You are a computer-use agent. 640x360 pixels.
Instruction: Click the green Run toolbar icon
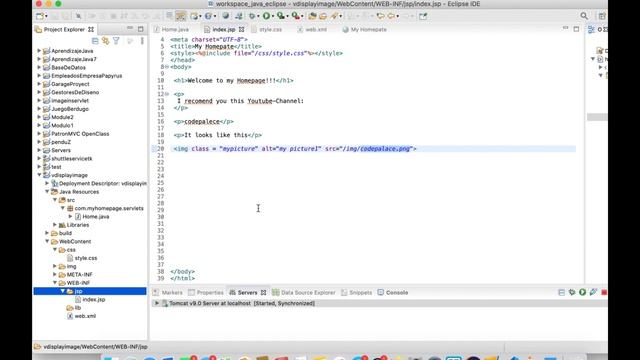pos(267,16)
